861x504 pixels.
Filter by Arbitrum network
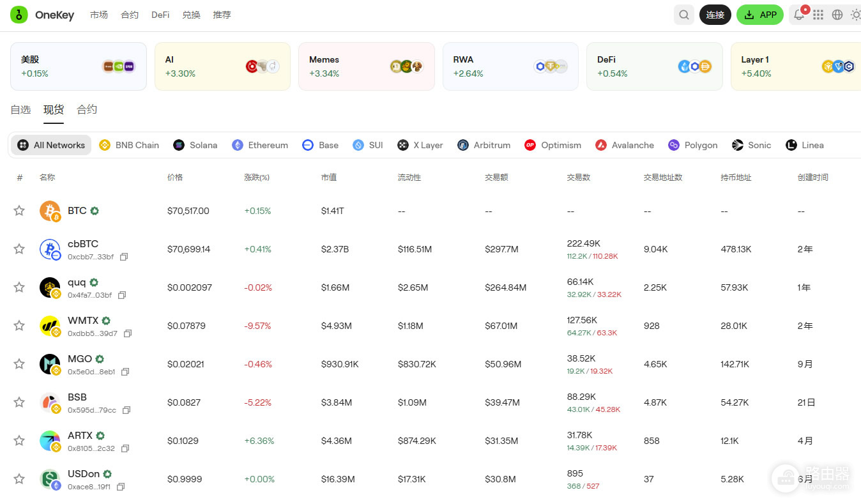coord(484,145)
